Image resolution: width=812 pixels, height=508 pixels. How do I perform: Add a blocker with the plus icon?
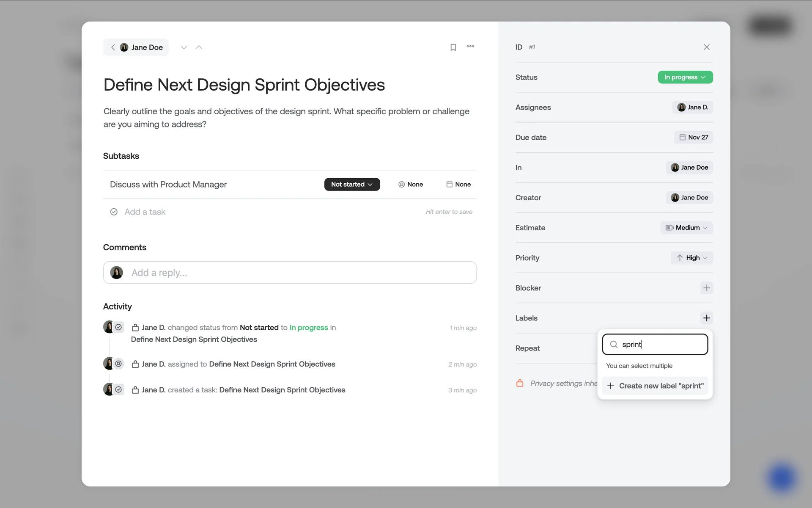tap(706, 288)
